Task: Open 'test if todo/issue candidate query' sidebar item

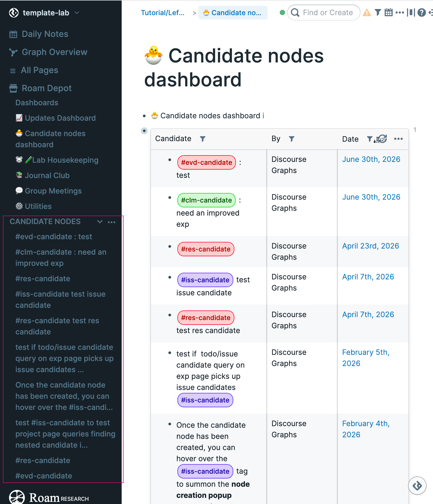Action: (65, 358)
